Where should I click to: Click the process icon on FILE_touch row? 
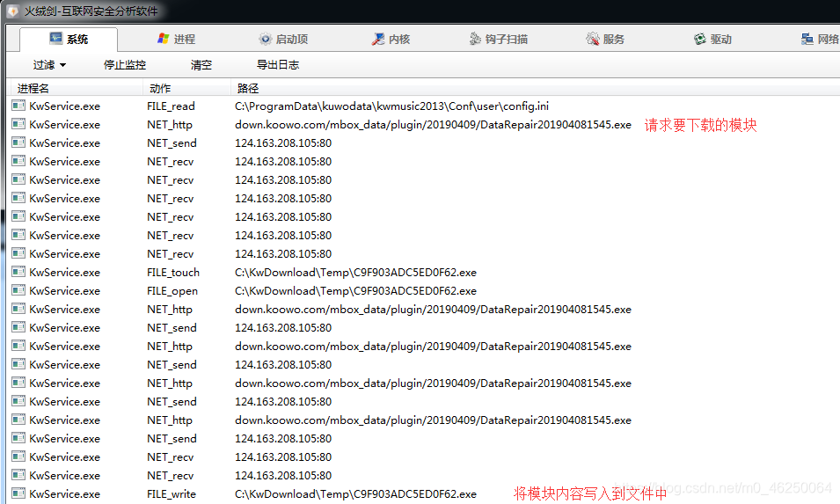tap(18, 272)
